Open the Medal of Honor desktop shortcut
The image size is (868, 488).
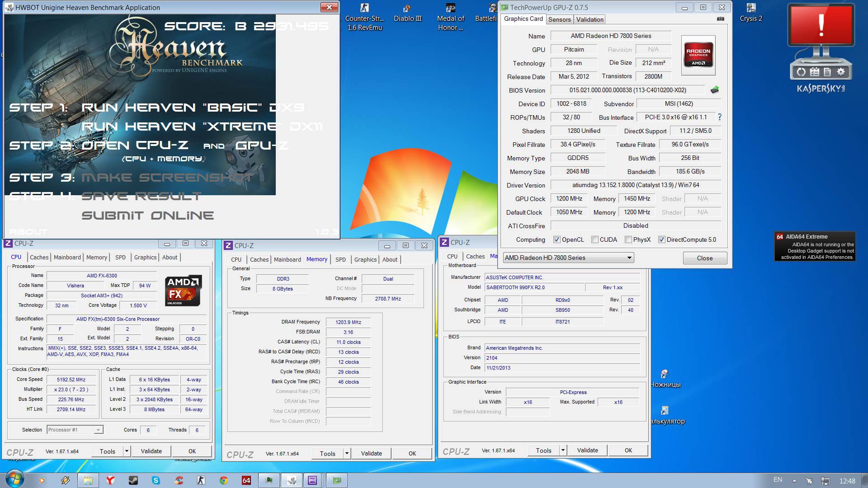[x=450, y=17]
